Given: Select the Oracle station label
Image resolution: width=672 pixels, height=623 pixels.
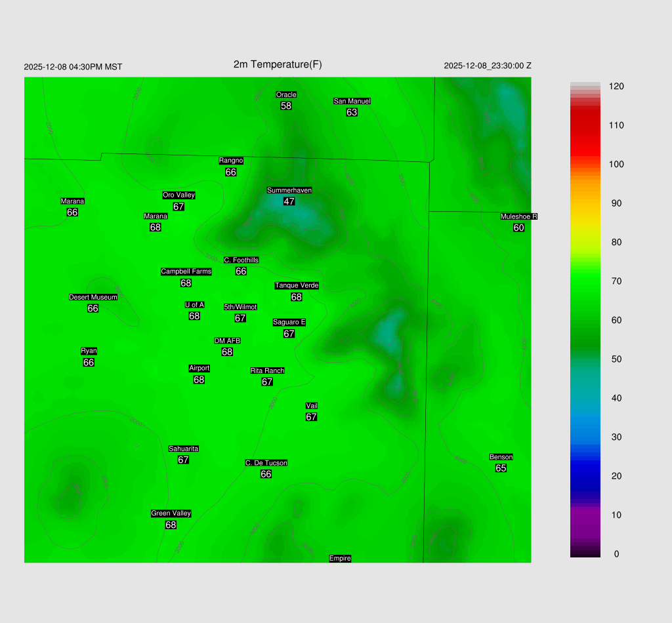Looking at the screenshot, I should 286,94.
